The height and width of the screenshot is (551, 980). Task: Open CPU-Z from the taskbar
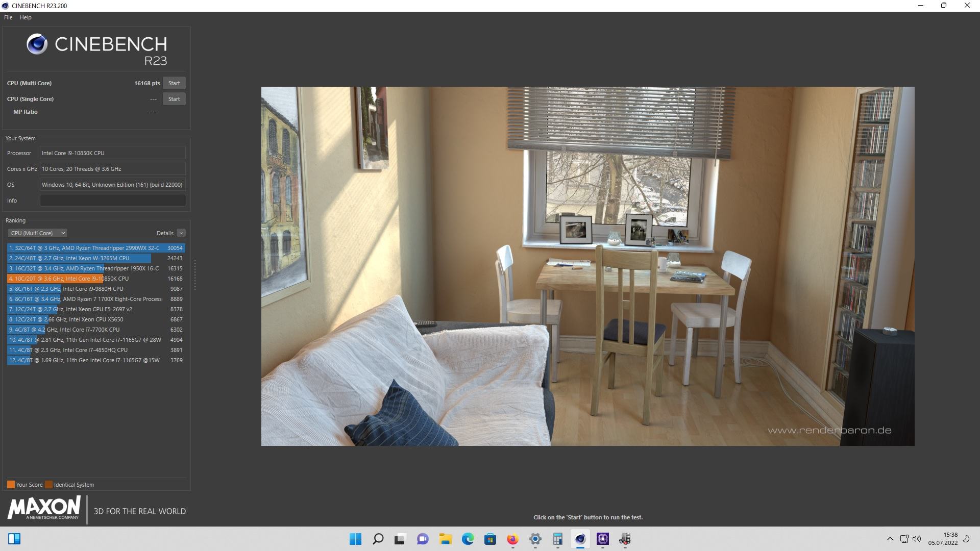602,539
